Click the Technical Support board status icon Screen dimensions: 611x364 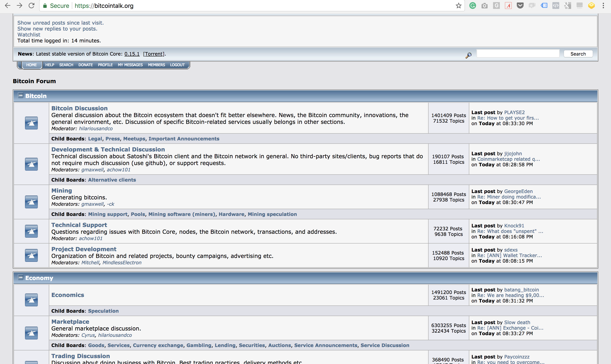click(31, 231)
